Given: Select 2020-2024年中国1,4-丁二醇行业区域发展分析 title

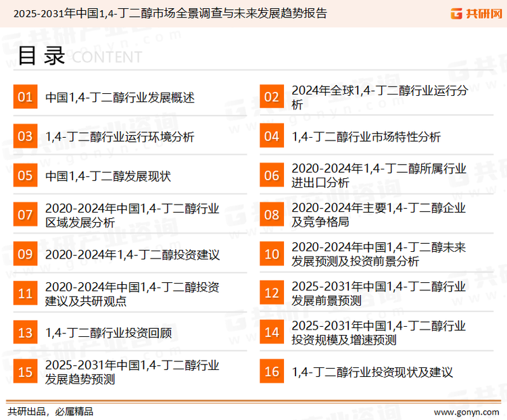Looking at the screenshot, I should click(132, 215).
